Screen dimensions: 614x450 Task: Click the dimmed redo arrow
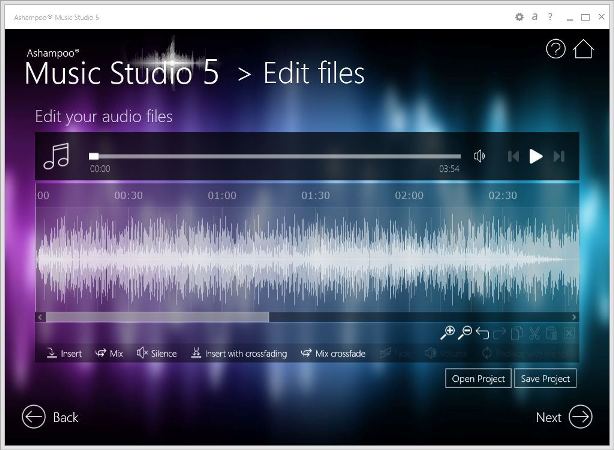(x=500, y=333)
